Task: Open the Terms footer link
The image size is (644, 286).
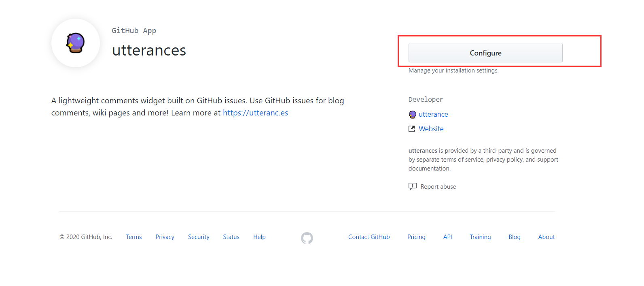Action: tap(134, 237)
